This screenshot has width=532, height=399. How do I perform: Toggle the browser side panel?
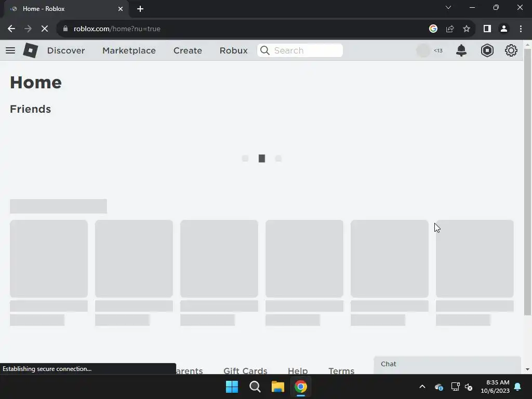click(487, 29)
